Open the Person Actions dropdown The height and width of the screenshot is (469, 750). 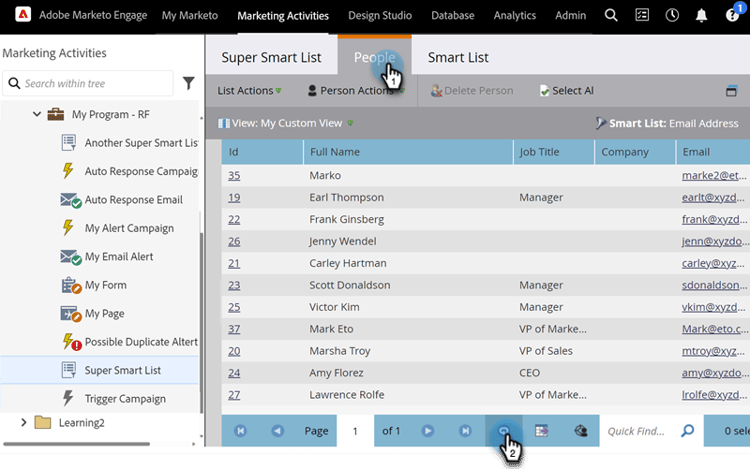[x=356, y=91]
